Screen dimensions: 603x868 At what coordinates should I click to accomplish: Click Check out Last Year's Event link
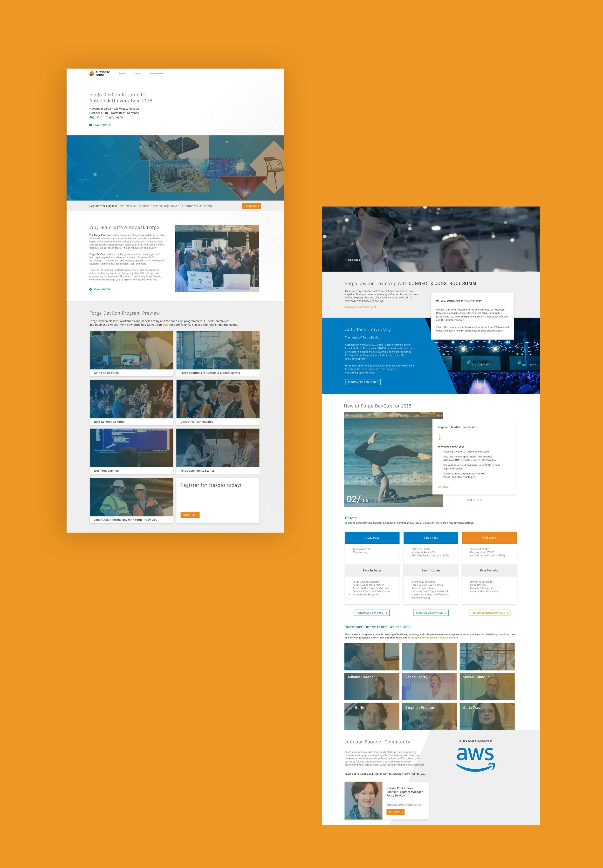point(360,307)
